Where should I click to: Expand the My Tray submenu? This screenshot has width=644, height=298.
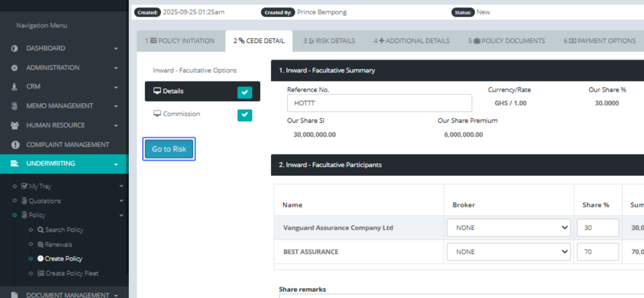[x=121, y=187]
